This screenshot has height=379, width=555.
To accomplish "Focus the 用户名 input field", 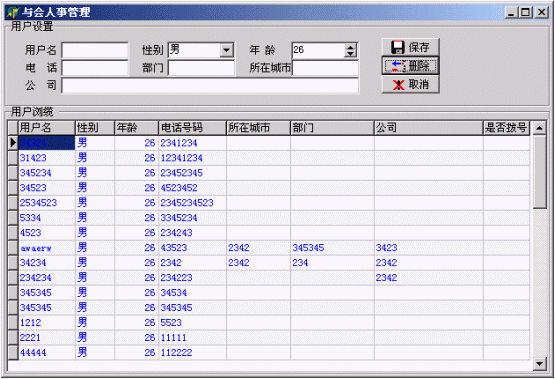I will [x=95, y=50].
